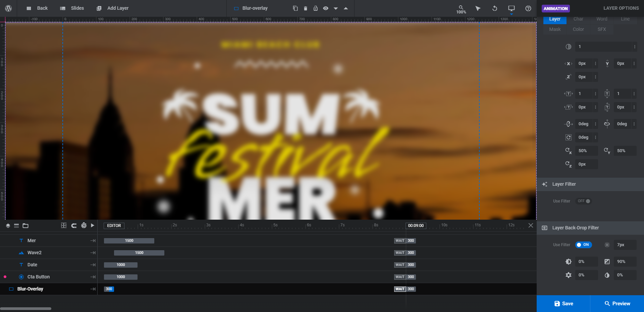Lock the Blur-overlay layer

point(315,8)
